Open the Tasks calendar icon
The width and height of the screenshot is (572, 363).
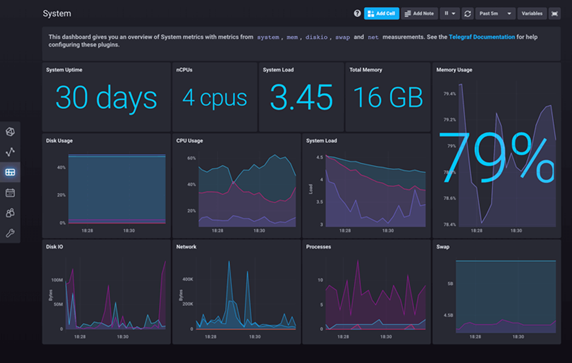[10, 193]
